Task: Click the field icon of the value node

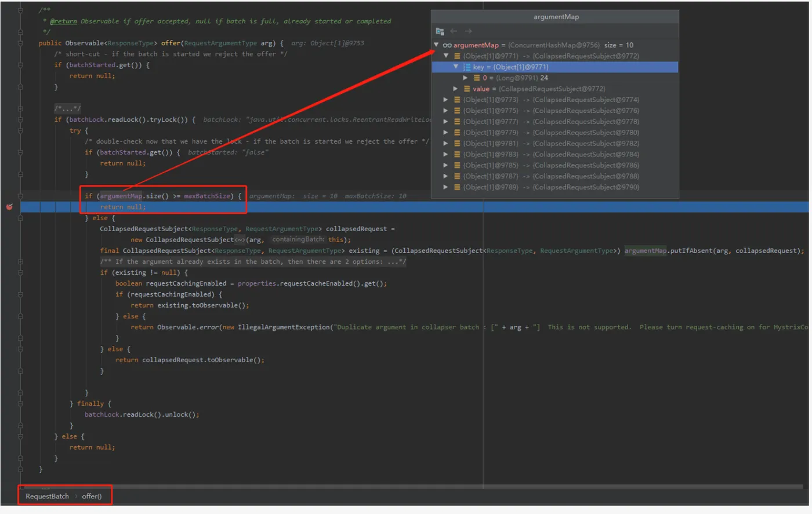Action: click(467, 89)
